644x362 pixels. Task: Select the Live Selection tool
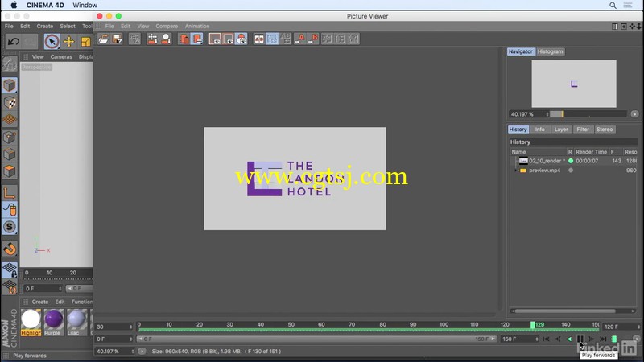point(52,42)
